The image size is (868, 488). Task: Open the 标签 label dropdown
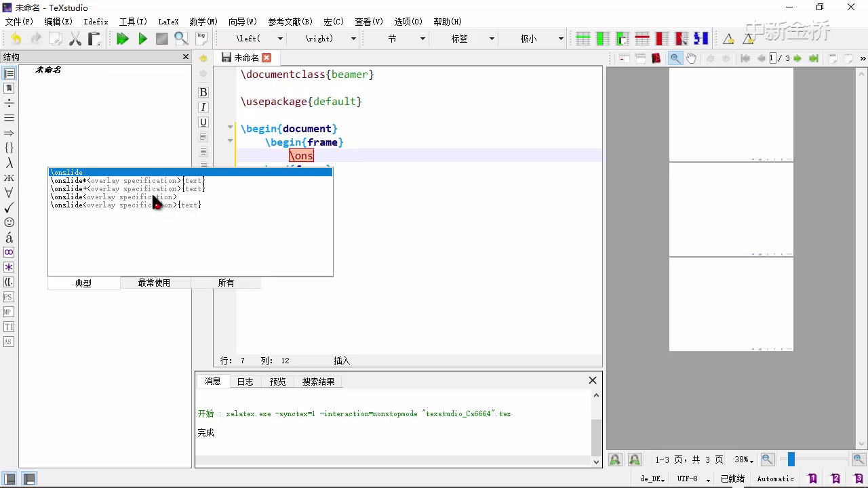pyautogui.click(x=492, y=39)
